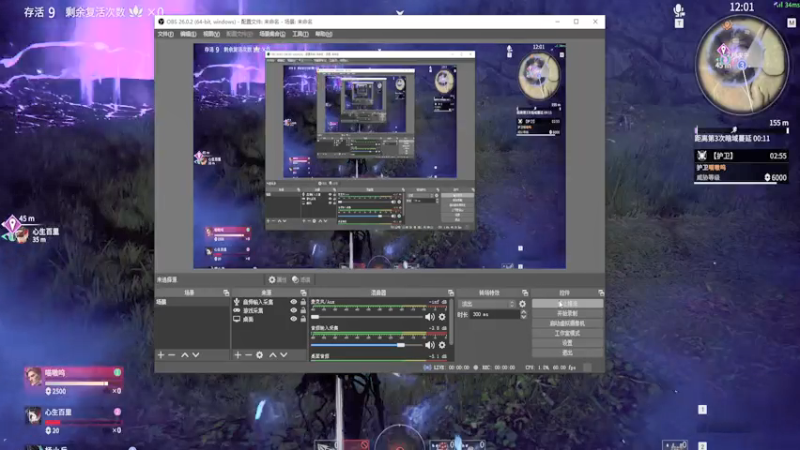Decrease transition duration with down arrow

[x=523, y=317]
